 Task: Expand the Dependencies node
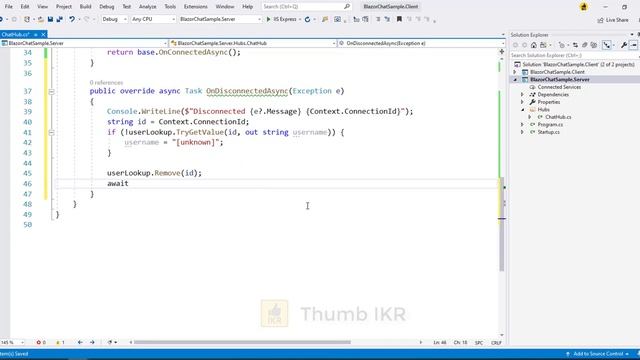point(522,95)
